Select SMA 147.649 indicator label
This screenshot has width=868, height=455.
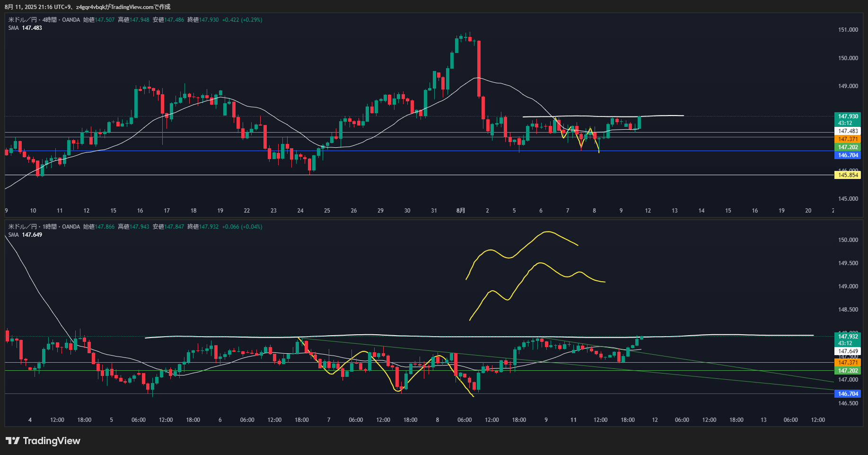25,235
